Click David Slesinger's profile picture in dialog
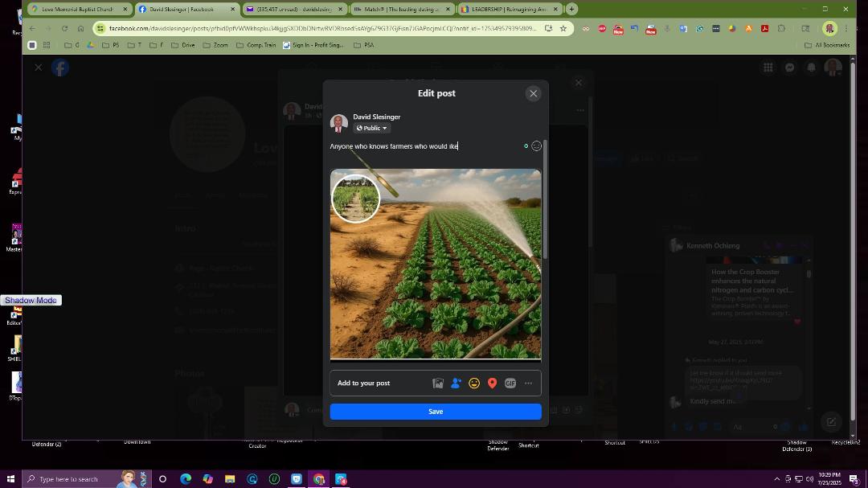 pyautogui.click(x=339, y=122)
